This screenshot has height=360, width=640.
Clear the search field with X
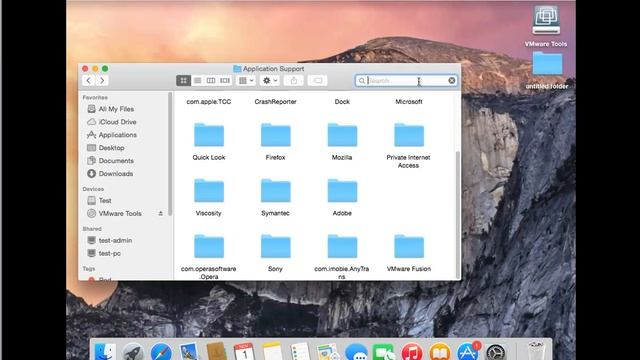click(452, 80)
